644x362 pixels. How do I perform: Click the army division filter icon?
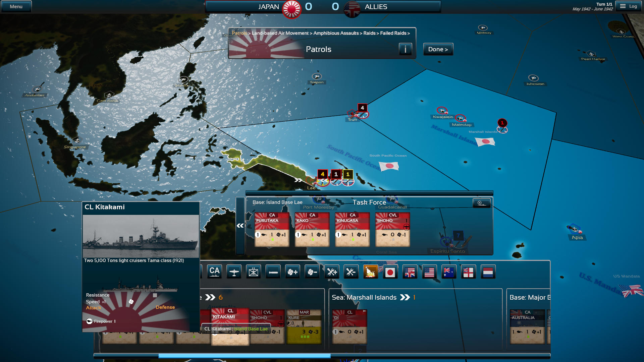[x=254, y=272]
